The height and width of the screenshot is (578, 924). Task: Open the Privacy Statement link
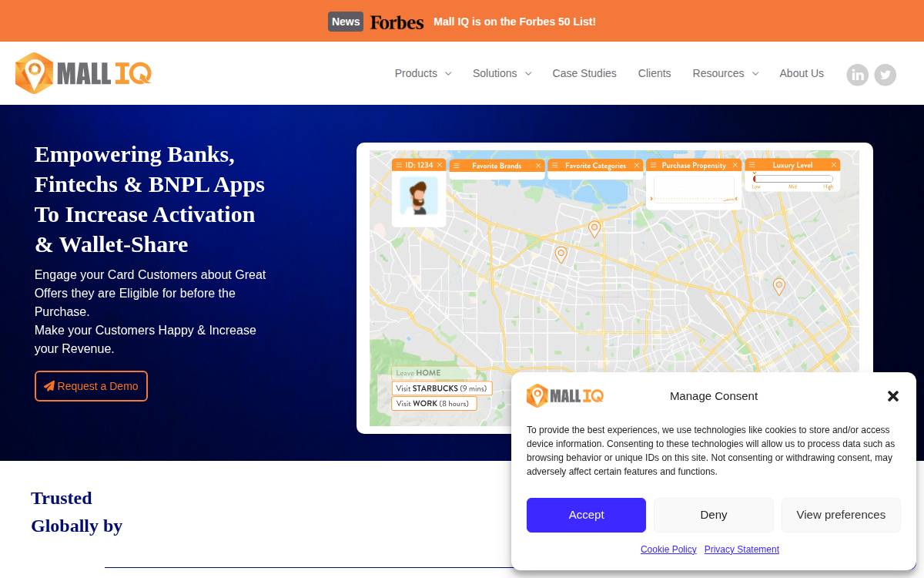coord(742,549)
